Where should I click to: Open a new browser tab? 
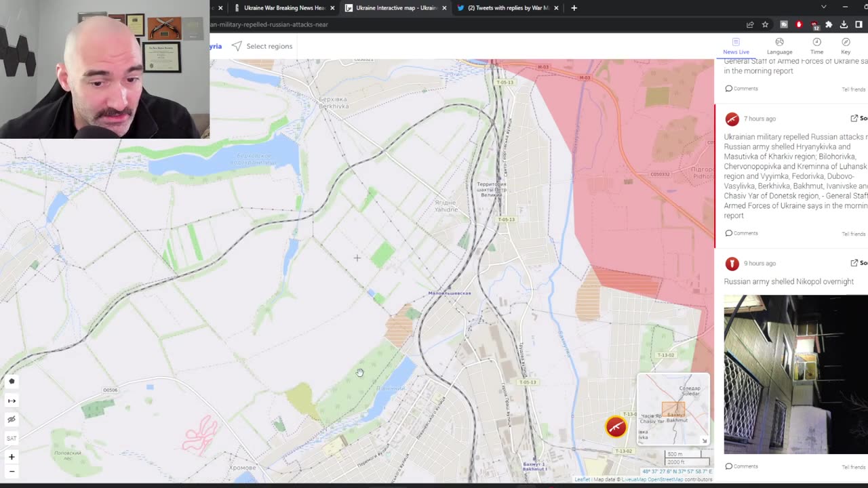(x=574, y=8)
